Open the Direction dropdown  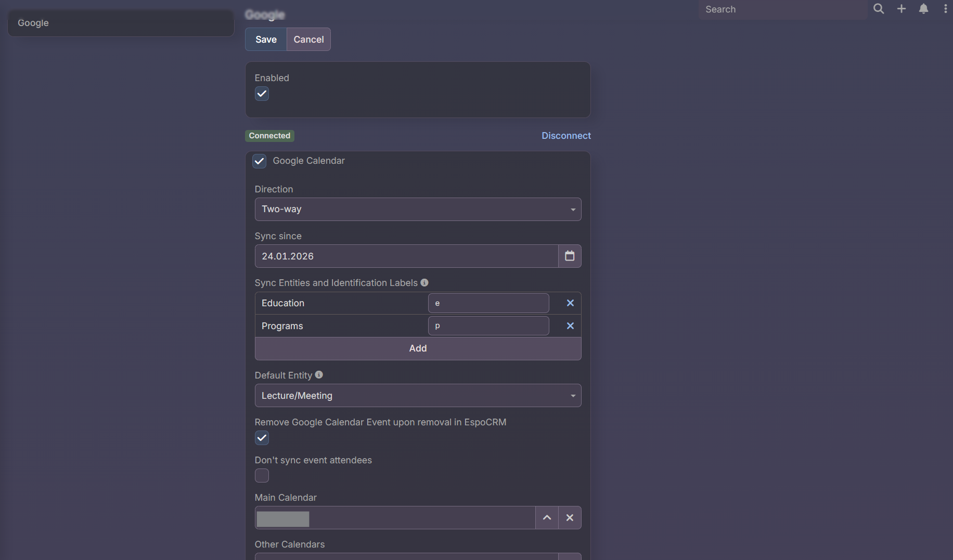point(418,209)
